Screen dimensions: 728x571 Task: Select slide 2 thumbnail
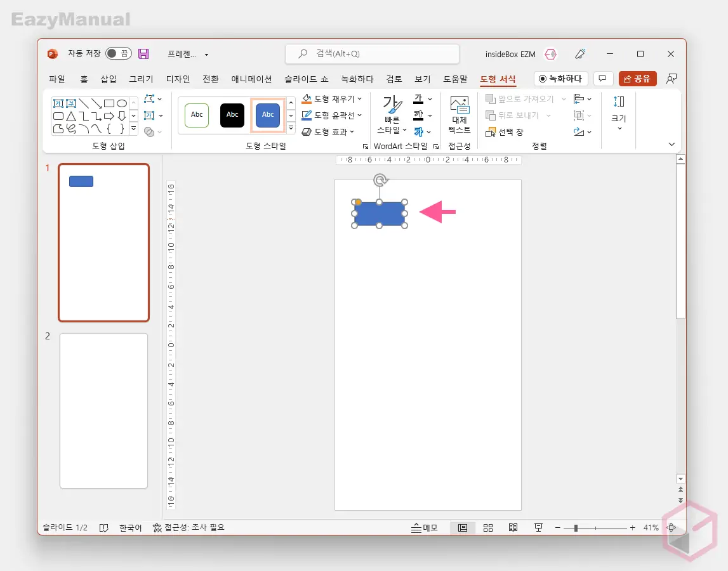(x=103, y=410)
